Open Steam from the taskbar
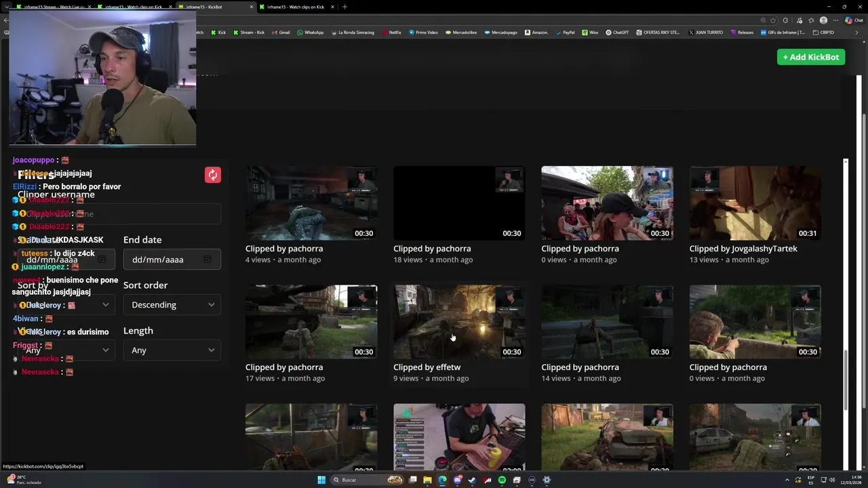Viewport: 868px width, 488px height. pyautogui.click(x=472, y=480)
